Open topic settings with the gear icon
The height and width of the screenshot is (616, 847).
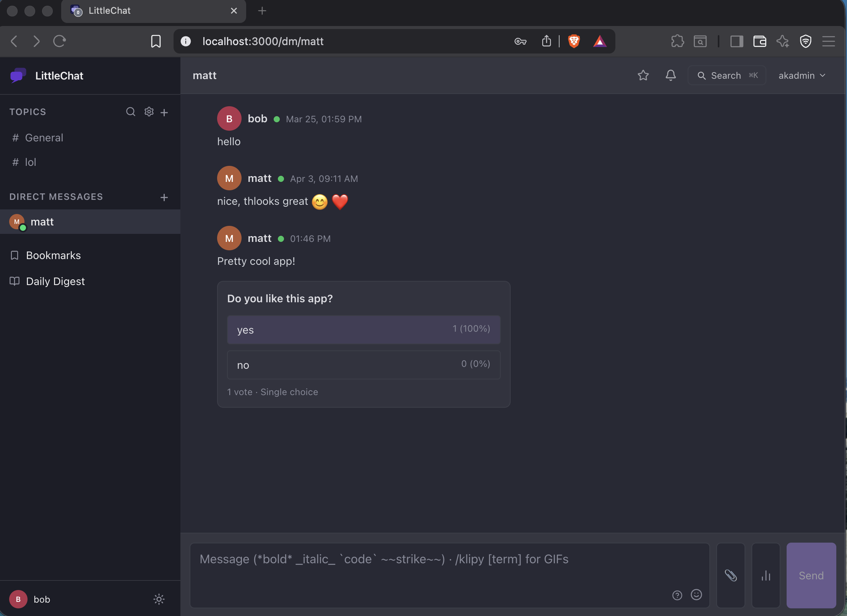[148, 112]
